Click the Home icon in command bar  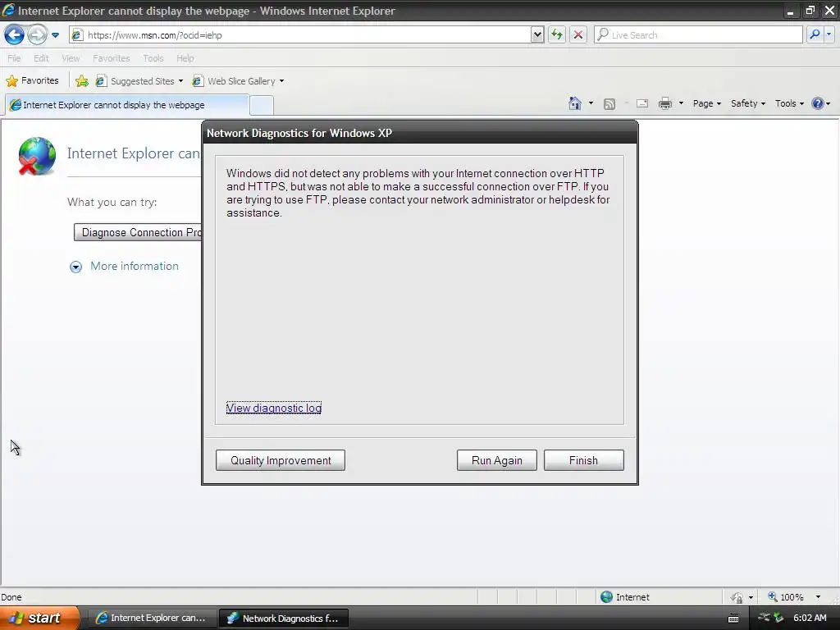tap(575, 103)
